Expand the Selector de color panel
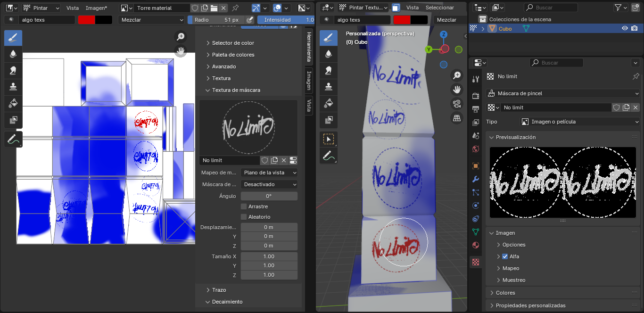Screen dimensions: 644x313 tap(233, 43)
